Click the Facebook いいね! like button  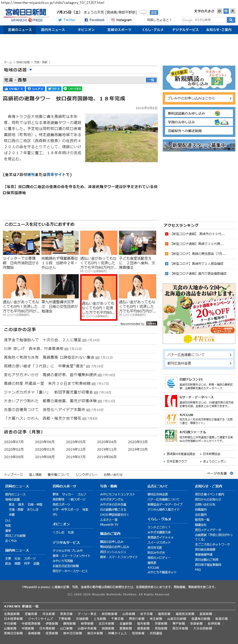point(14,89)
